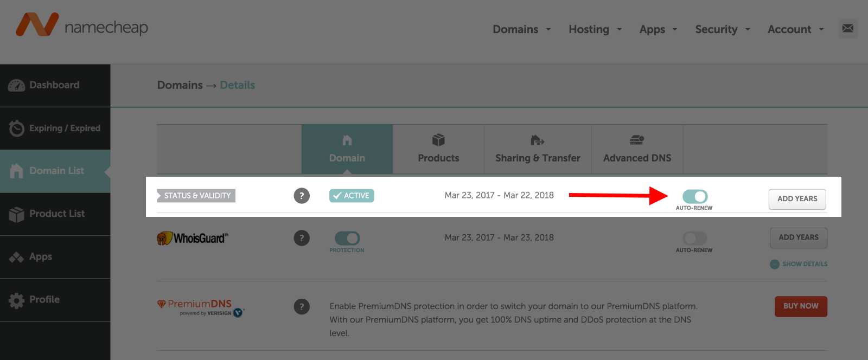
Task: Open help question mark for WhoisGuard
Action: 302,238
